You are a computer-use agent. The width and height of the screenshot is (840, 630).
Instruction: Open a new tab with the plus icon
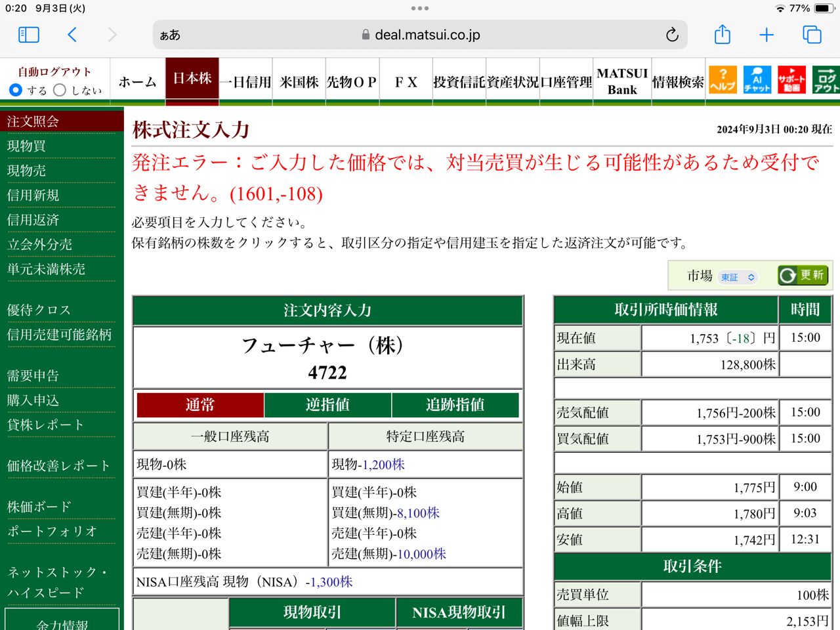point(766,35)
